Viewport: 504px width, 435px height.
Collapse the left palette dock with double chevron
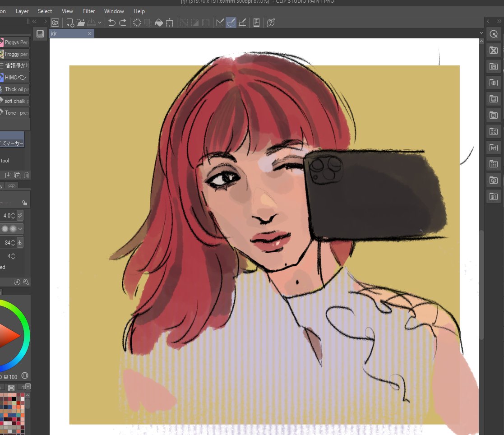(34, 22)
